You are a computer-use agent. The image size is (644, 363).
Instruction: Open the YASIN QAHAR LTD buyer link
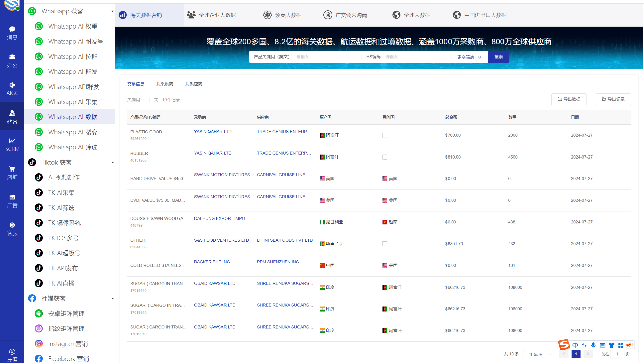[213, 132]
